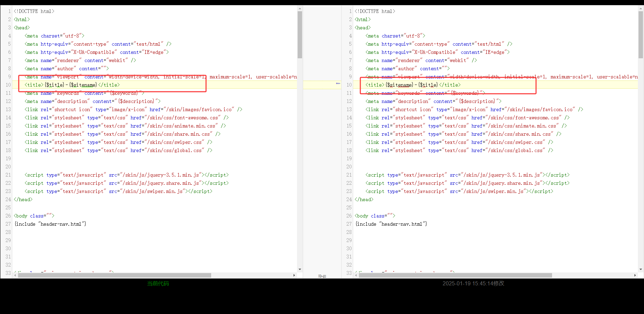Click the include header-nav.html line in right pane
This screenshot has height=314, width=644.
[x=391, y=224]
